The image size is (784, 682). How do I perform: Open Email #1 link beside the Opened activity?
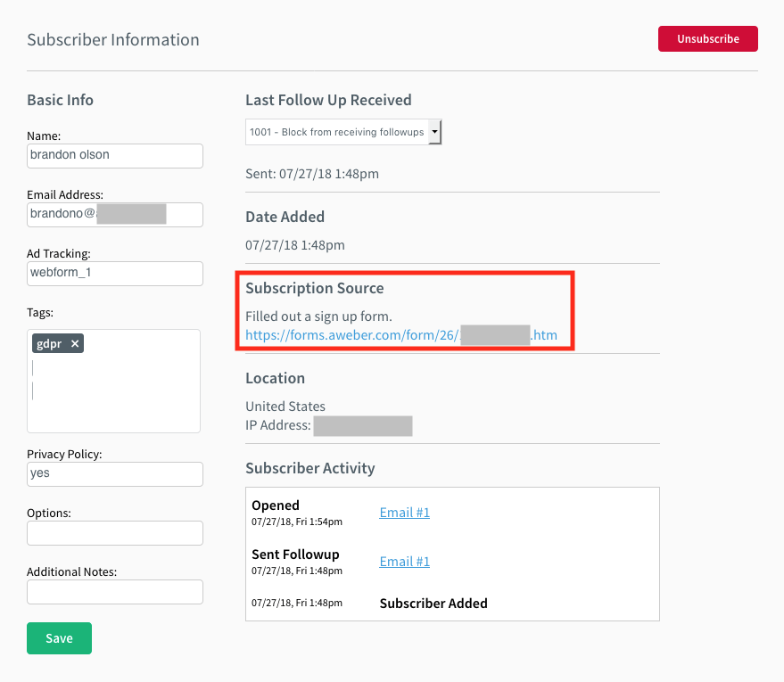click(404, 512)
